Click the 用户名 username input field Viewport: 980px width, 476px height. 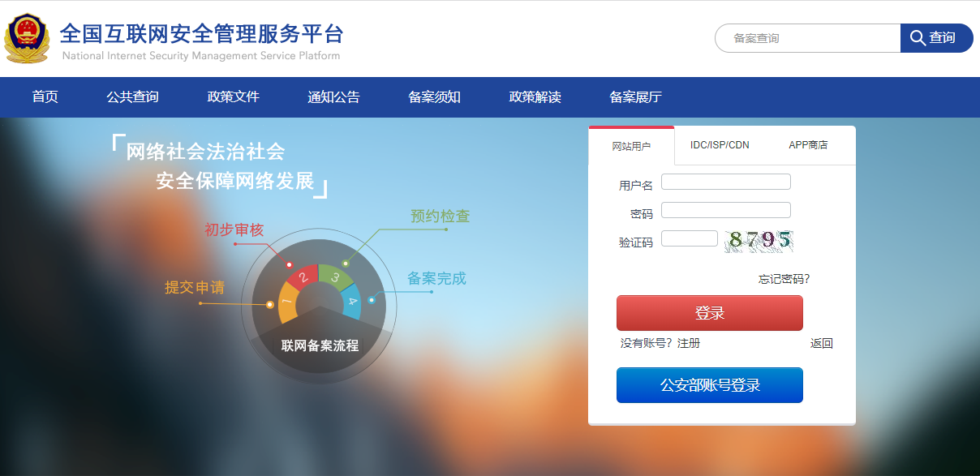pyautogui.click(x=725, y=181)
